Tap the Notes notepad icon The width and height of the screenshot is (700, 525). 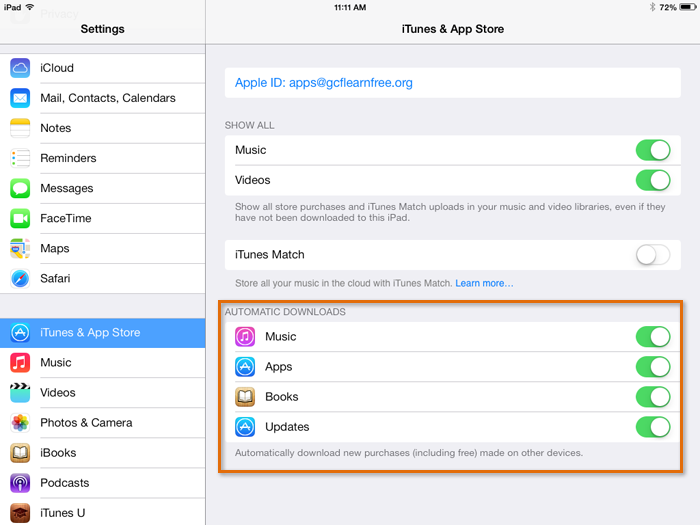click(20, 128)
